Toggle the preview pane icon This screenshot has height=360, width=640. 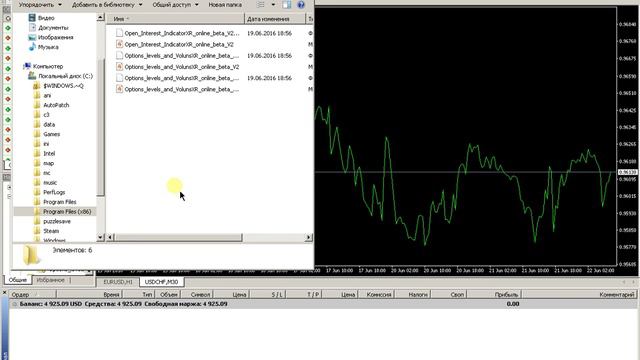(x=287, y=5)
